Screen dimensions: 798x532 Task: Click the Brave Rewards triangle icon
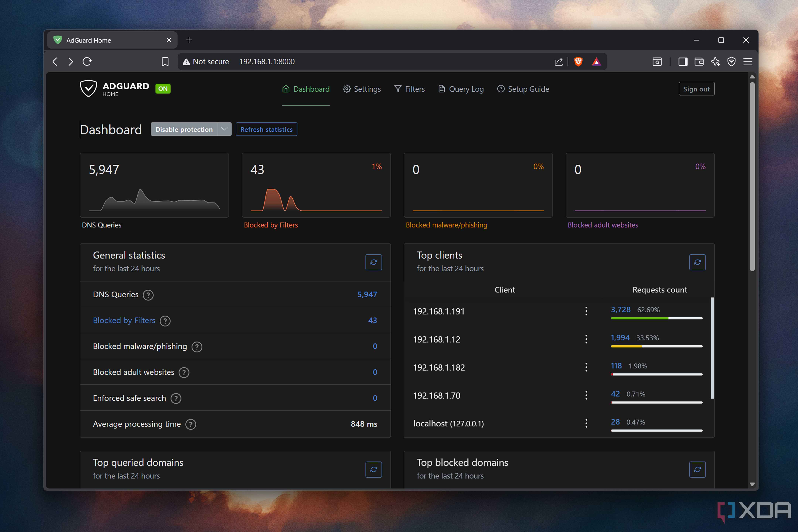pyautogui.click(x=596, y=61)
